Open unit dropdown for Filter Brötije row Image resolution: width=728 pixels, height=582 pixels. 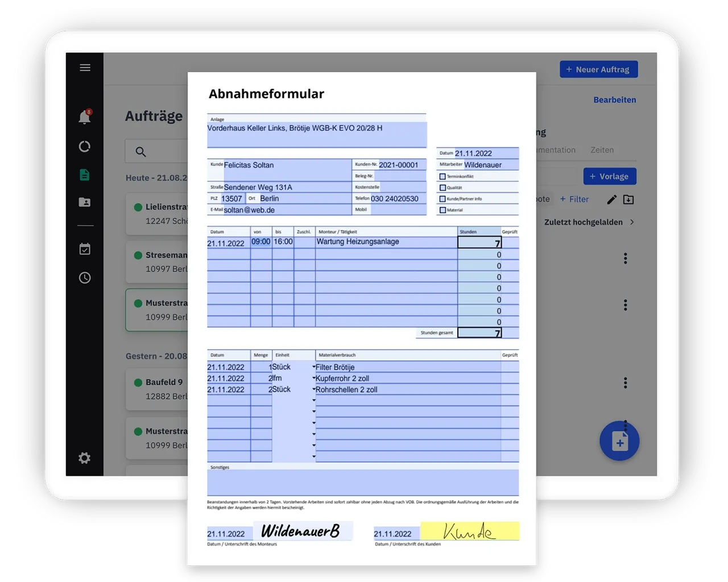pos(313,367)
